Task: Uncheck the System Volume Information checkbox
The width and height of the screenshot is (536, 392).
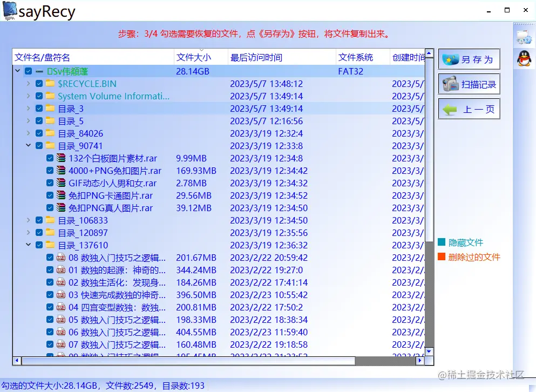Action: (39, 96)
